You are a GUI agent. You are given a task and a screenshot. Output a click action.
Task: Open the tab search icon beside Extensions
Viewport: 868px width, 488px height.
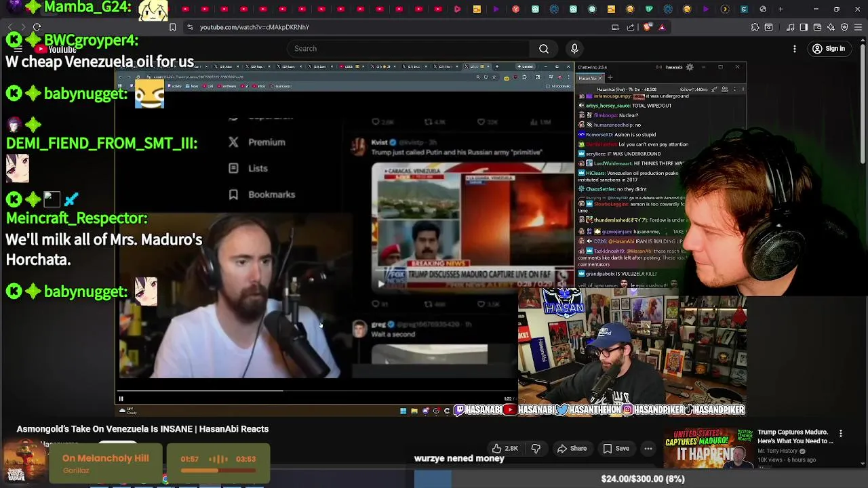click(768, 27)
